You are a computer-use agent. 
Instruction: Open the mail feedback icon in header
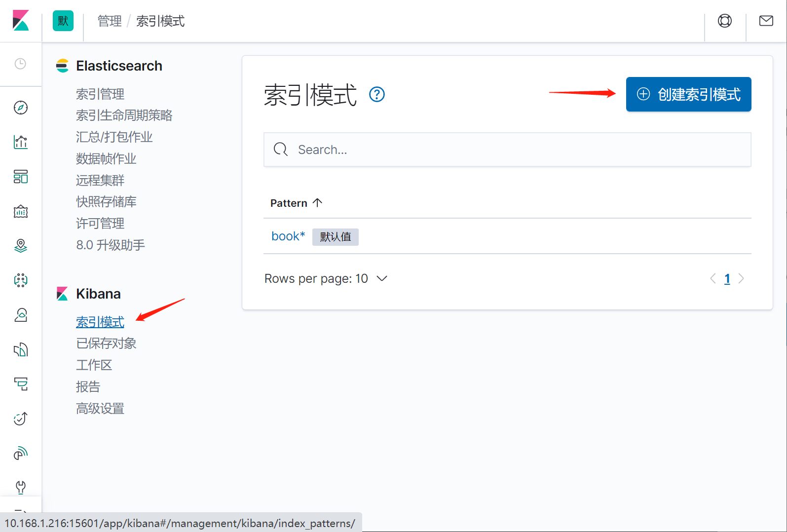[766, 21]
